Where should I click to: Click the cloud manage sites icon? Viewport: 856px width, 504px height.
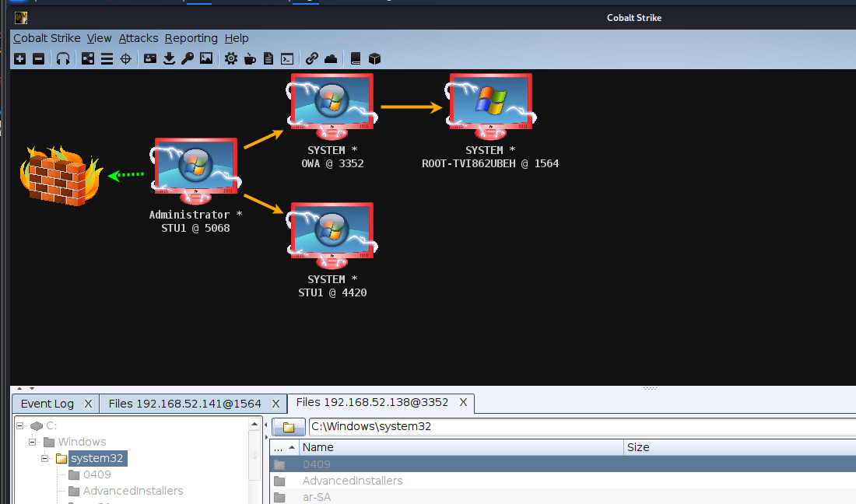point(331,59)
